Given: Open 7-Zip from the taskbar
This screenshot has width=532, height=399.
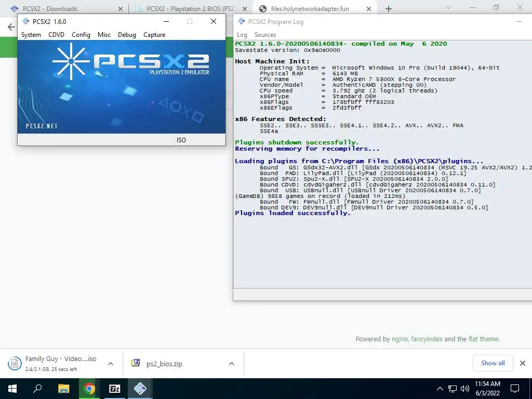Looking at the screenshot, I should click(115, 389).
